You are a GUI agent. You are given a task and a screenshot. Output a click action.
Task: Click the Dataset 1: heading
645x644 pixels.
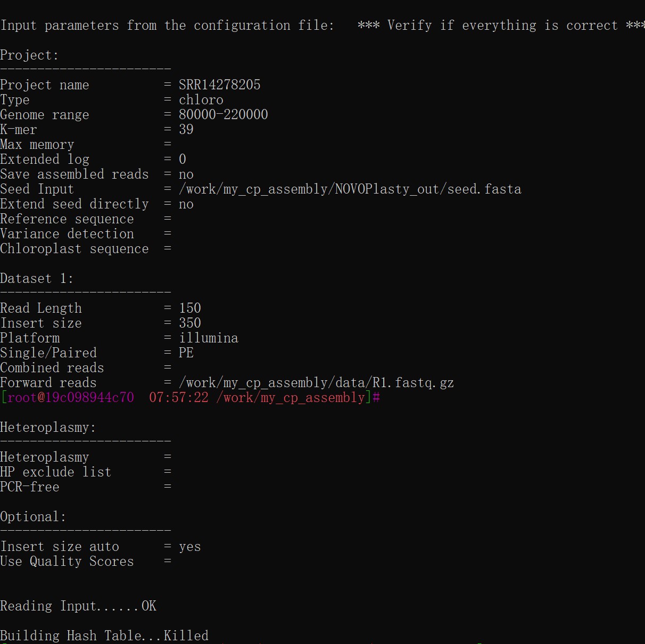[x=37, y=279]
